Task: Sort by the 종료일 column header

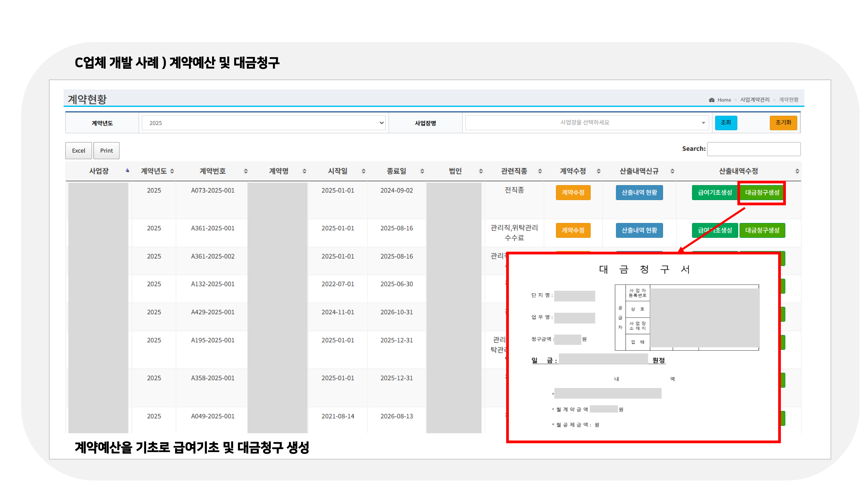Action: (x=397, y=171)
